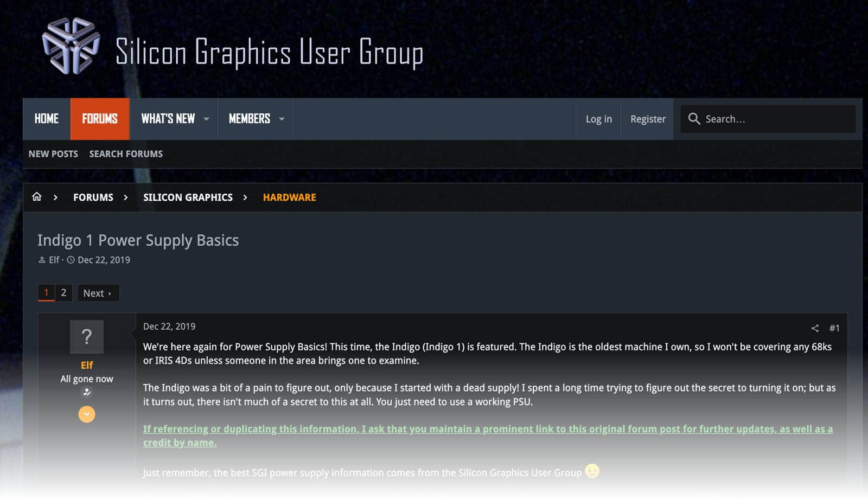This screenshot has width=868, height=499.
Task: Open the What's New tab
Action: point(168,119)
